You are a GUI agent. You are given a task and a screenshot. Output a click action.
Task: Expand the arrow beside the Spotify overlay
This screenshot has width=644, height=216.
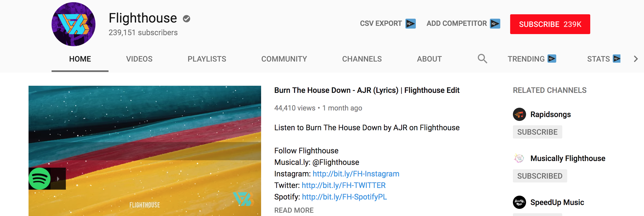point(58,179)
